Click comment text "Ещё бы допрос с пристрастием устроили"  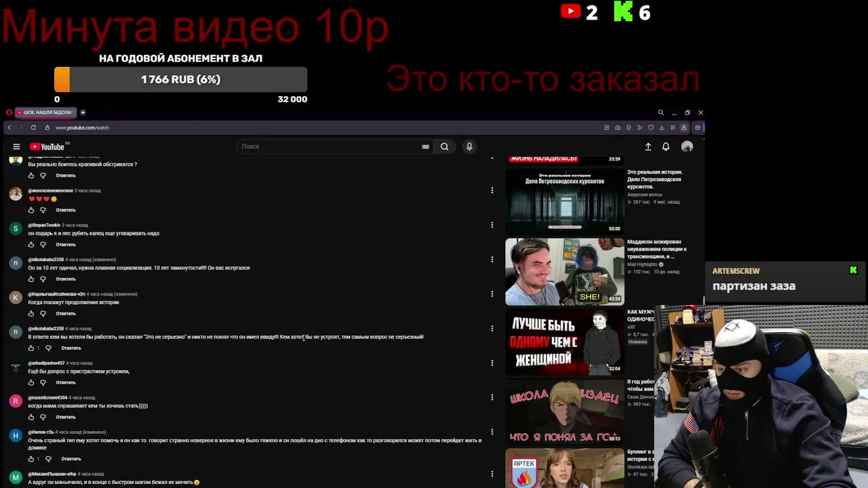pos(79,371)
